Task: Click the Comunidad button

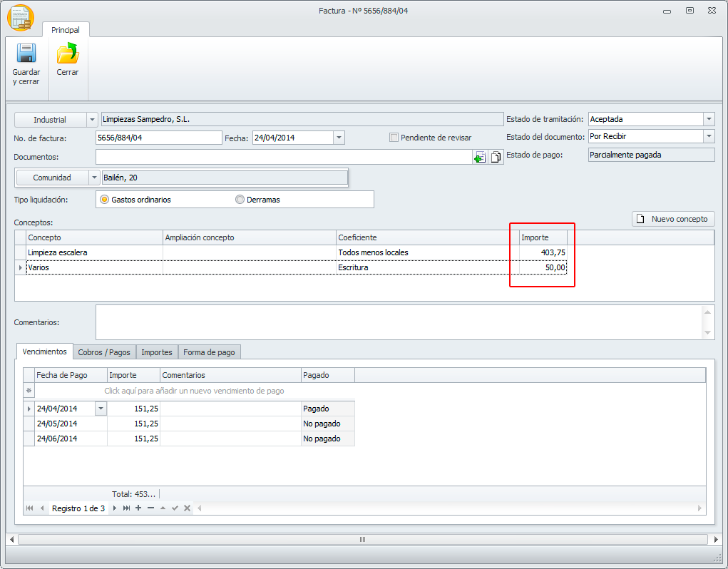Action: point(52,178)
